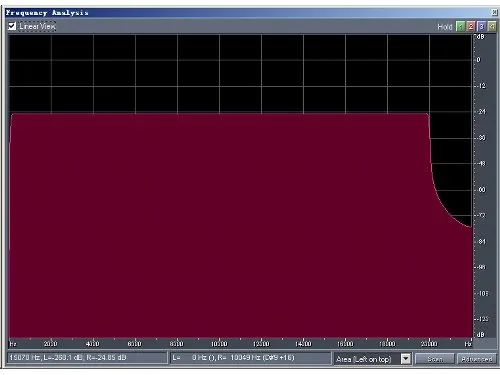
Task: Click the 0 dB label on amplitude scale
Action: pyautogui.click(x=479, y=60)
